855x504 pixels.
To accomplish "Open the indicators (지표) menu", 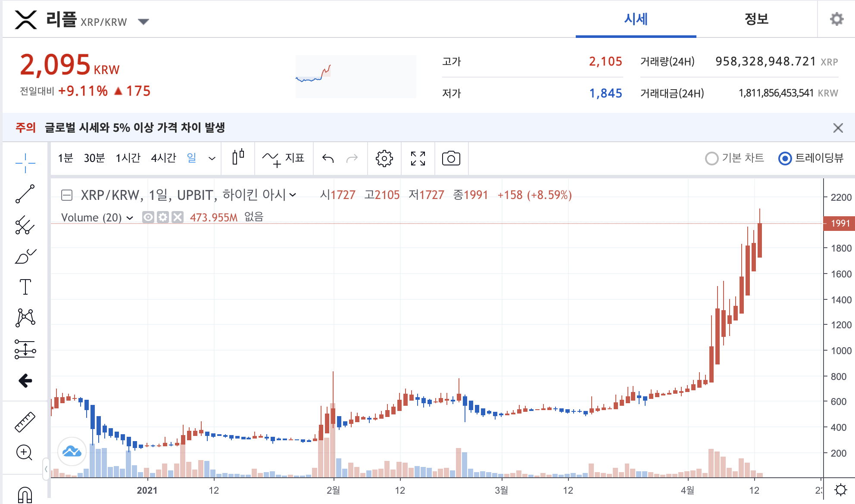I will coord(284,158).
